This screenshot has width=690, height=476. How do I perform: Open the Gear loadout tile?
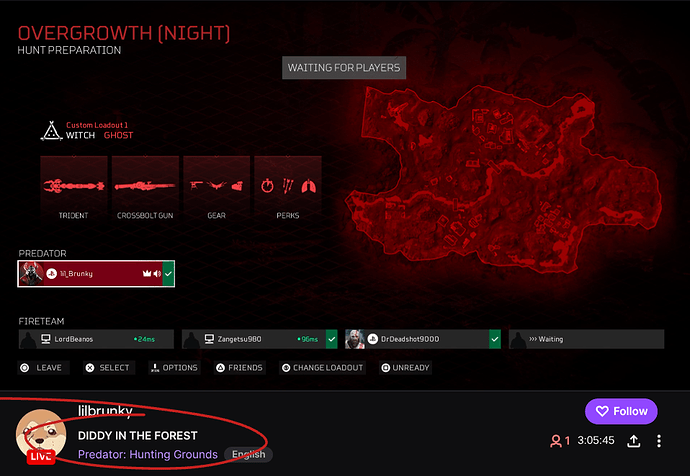point(216,190)
